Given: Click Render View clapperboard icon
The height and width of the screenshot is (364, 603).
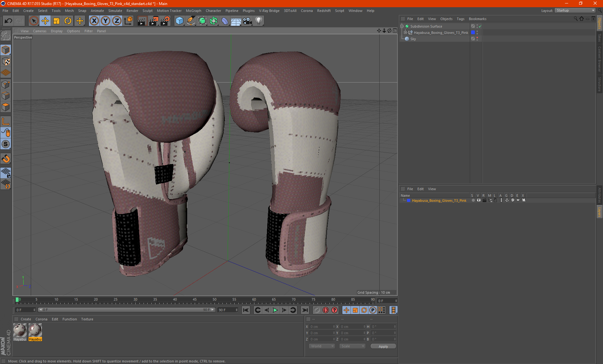Looking at the screenshot, I should click(142, 21).
